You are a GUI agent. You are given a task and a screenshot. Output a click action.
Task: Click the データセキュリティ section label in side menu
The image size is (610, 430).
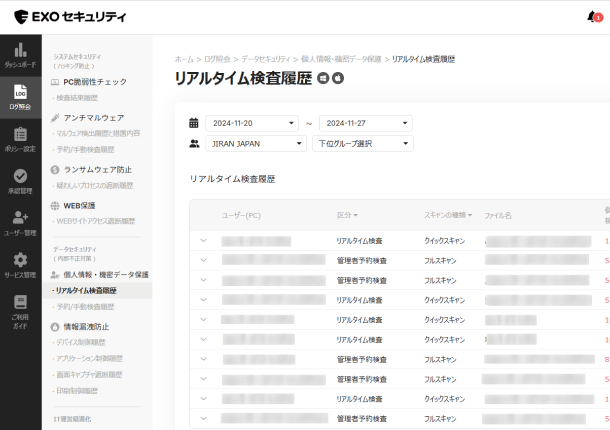pyautogui.click(x=75, y=249)
